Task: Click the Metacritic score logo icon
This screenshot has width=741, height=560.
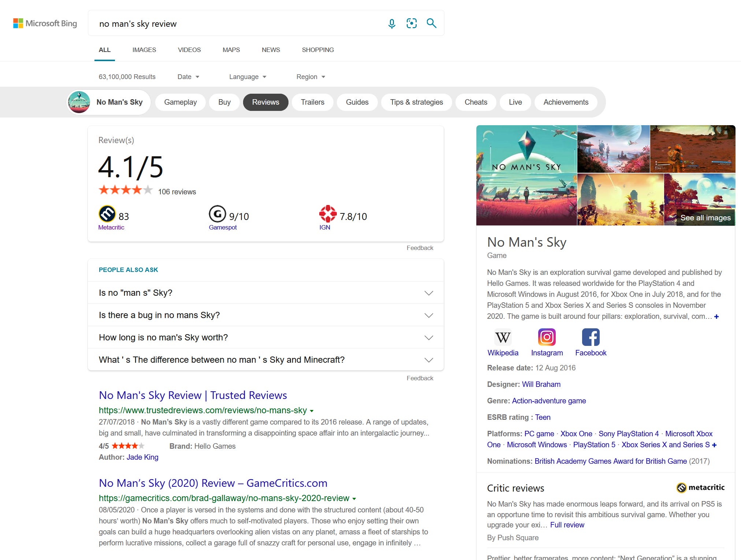Action: (x=107, y=214)
